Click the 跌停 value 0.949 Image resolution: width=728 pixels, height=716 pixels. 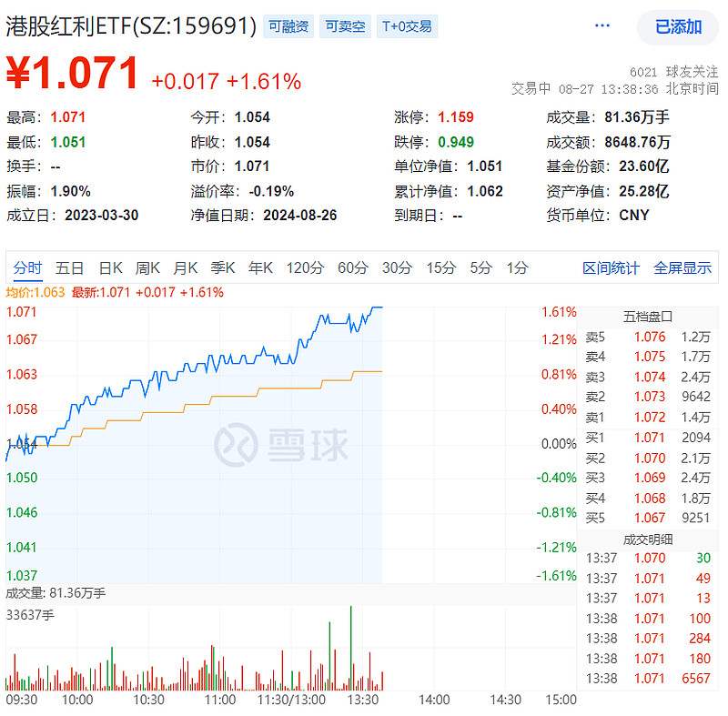pos(456,142)
